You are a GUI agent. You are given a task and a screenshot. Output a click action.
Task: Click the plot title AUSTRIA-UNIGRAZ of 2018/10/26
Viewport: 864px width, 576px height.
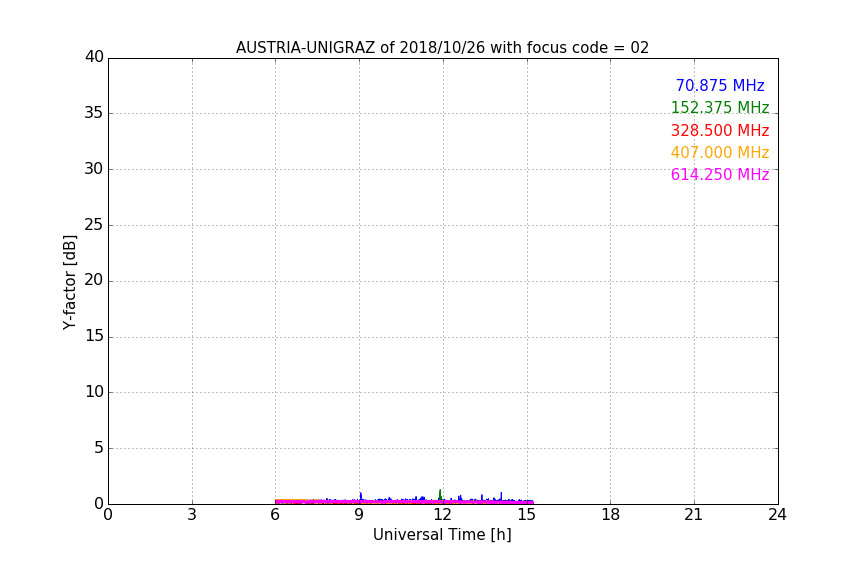pyautogui.click(x=442, y=48)
